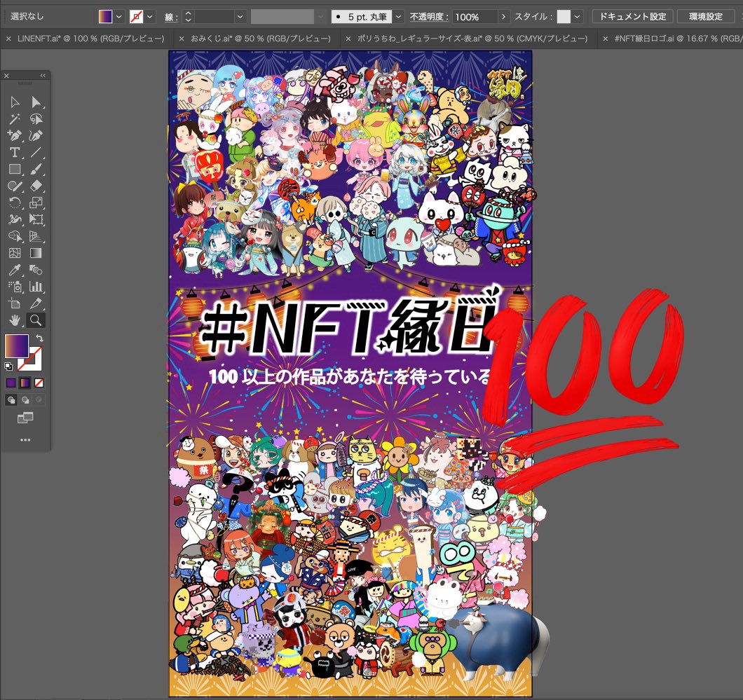Close the floating tools panel

(6, 75)
